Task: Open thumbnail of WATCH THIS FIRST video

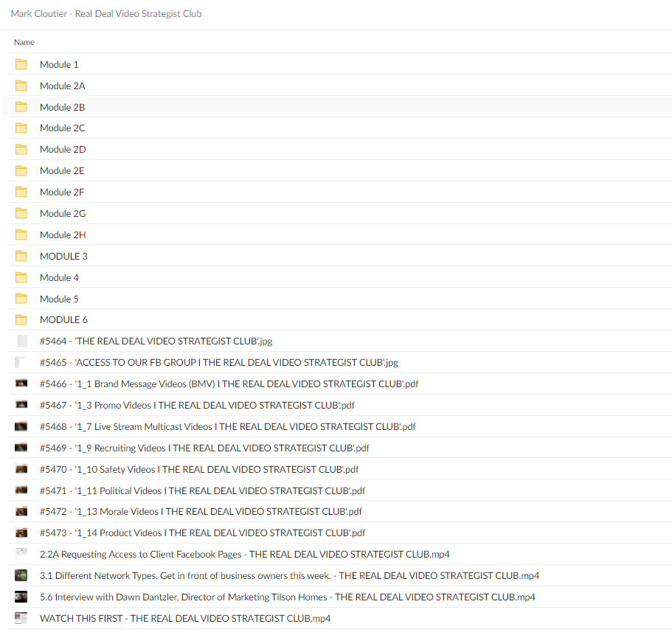Action: [21, 618]
